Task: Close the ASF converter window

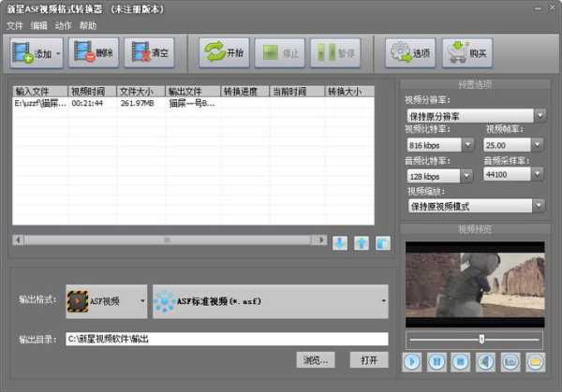Action: 552,8
